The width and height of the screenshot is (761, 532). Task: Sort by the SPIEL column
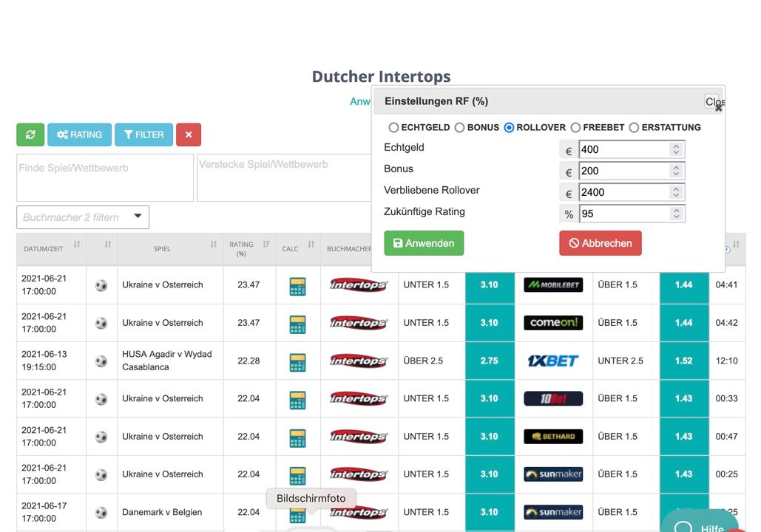(x=214, y=245)
